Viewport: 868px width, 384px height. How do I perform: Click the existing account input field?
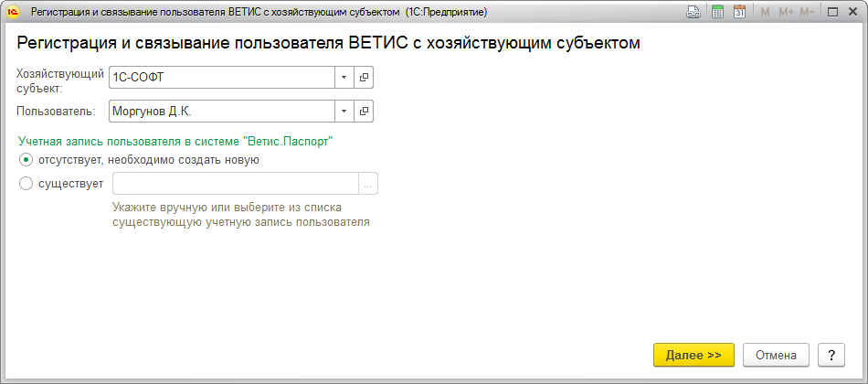point(236,184)
